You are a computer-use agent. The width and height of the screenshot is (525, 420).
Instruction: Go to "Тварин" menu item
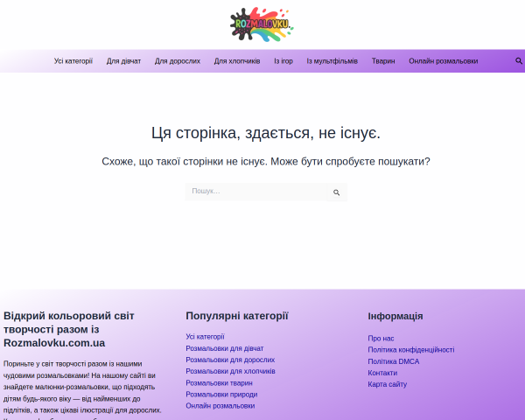(383, 61)
